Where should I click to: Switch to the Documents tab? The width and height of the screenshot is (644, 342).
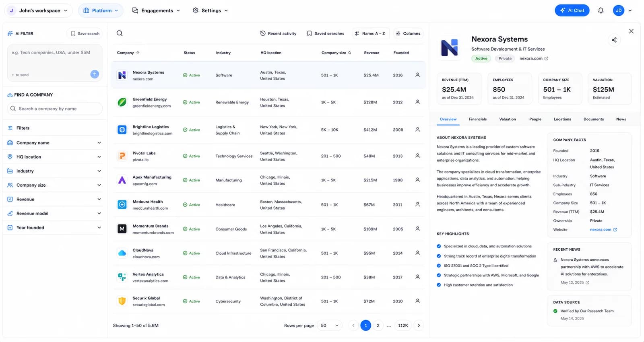point(594,119)
